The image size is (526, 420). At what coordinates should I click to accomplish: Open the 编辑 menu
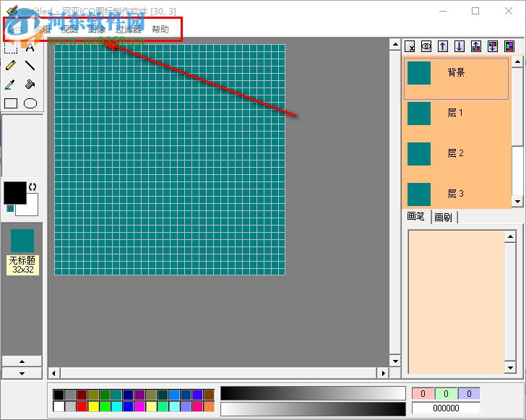(x=42, y=29)
